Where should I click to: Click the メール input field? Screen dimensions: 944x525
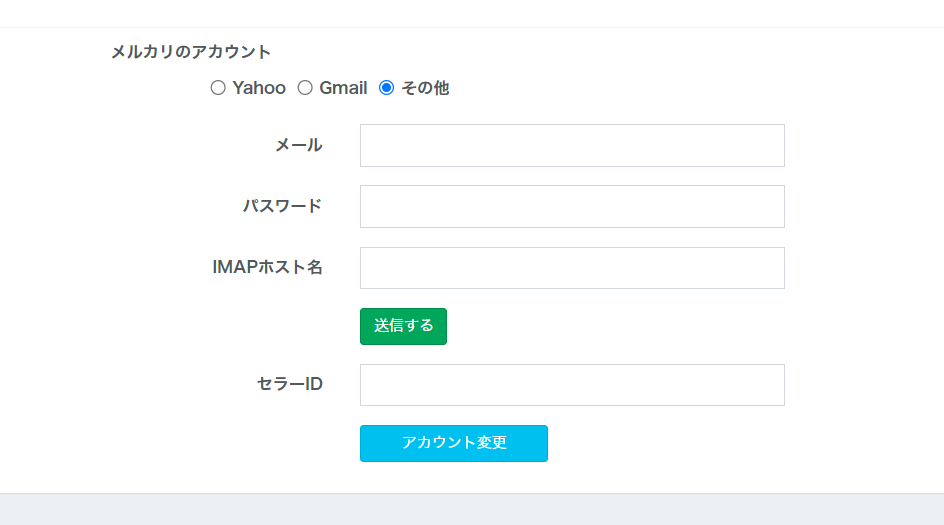[572, 145]
